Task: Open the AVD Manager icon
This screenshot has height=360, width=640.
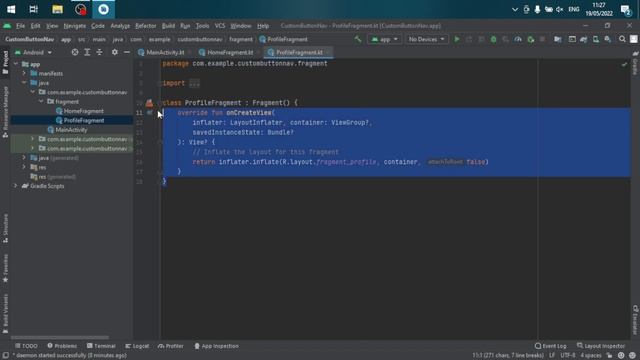Action: pos(596,39)
